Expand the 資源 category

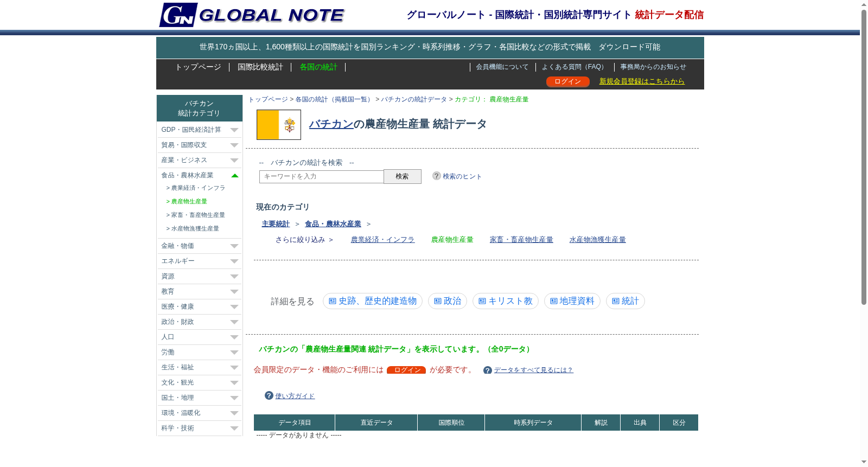point(200,276)
